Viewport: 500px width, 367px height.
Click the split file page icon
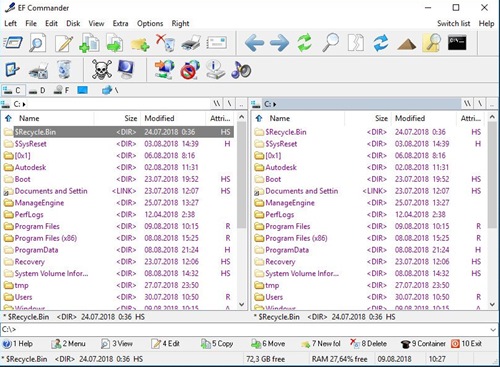(x=355, y=43)
